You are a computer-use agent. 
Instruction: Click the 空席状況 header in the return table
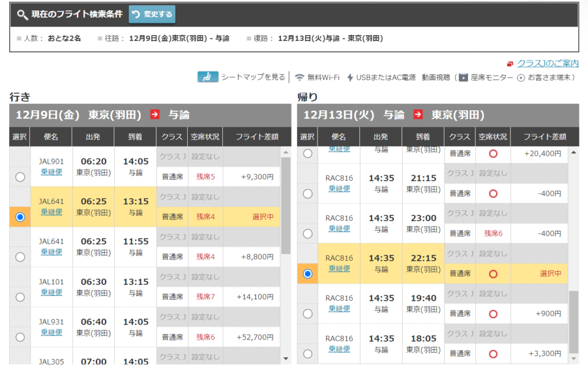tap(493, 137)
